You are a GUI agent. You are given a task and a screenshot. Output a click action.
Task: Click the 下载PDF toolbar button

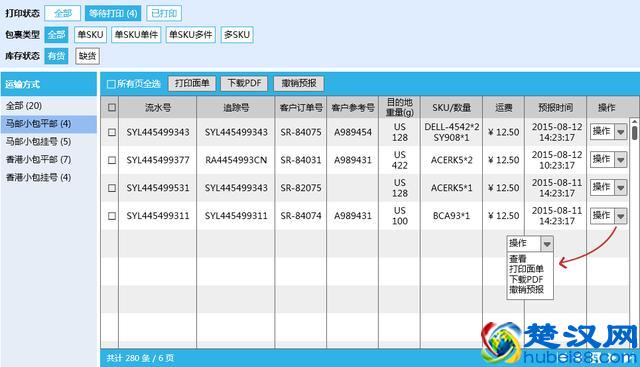click(244, 83)
